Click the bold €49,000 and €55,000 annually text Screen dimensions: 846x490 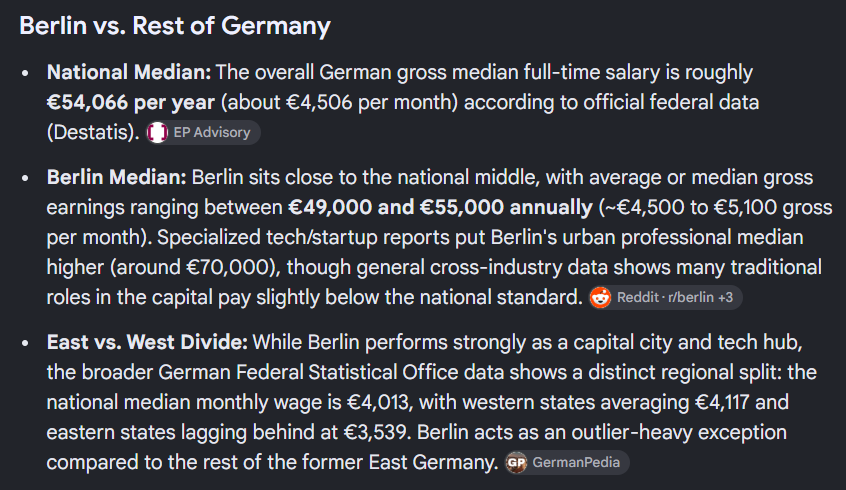pos(440,207)
